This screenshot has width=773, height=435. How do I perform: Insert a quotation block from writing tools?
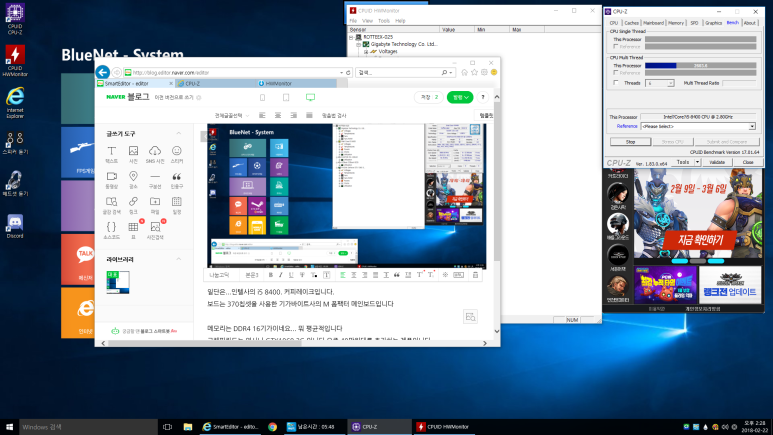(x=176, y=180)
